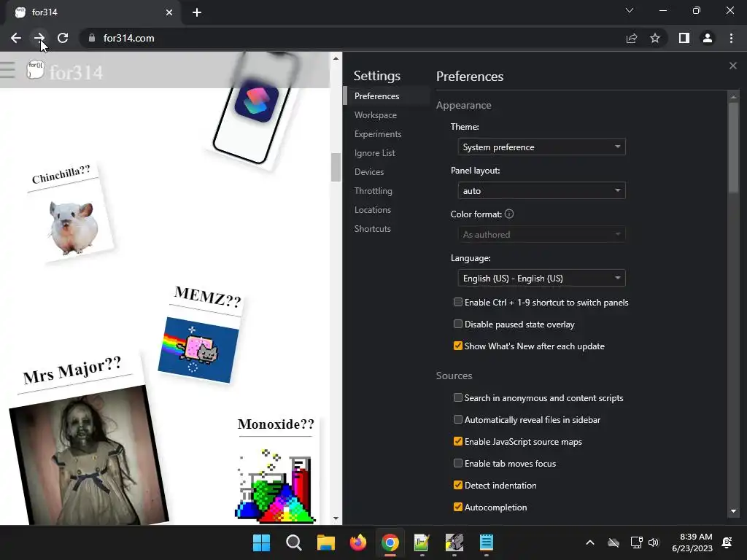This screenshot has width=747, height=560.
Task: Reload the for314.com page
Action: (63, 38)
